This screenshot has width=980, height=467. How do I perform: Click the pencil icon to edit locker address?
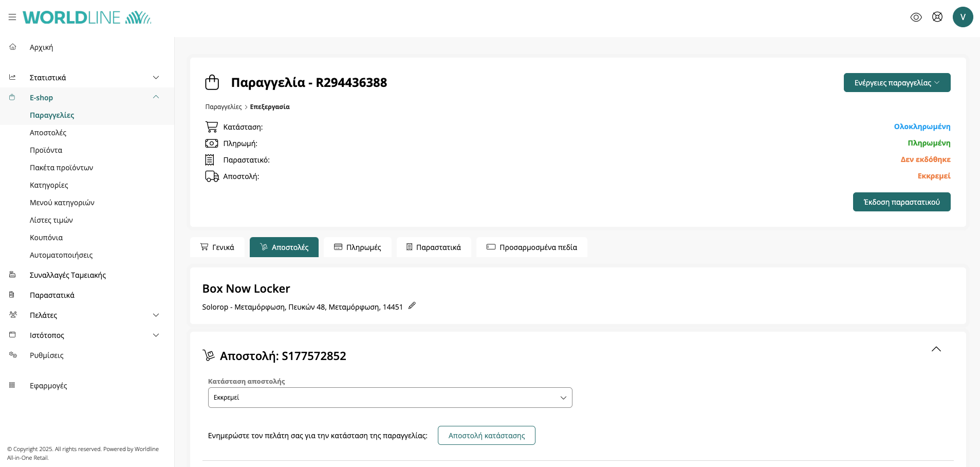pyautogui.click(x=412, y=306)
